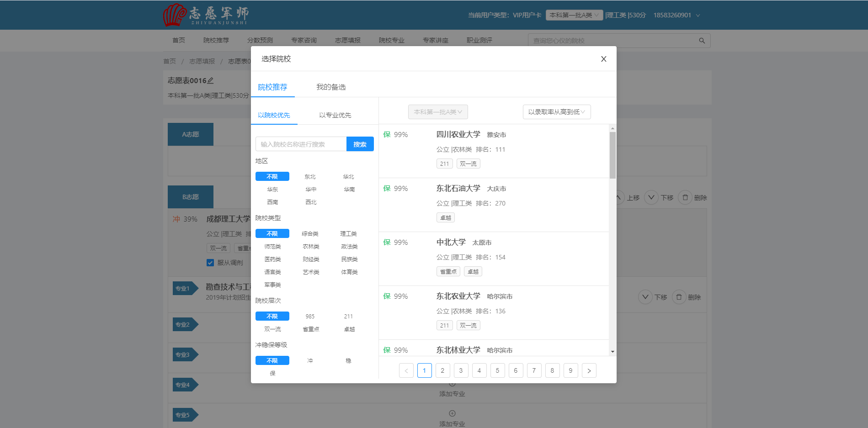This screenshot has width=868, height=428.
Task: Close the 选择院校 dialog with the X
Action: point(603,59)
